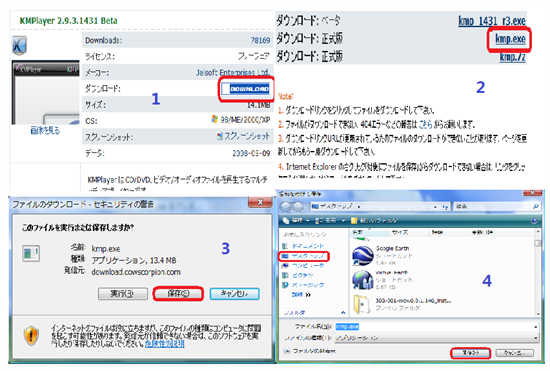The height and width of the screenshot is (371, 550).
Task: Select ピクチャ in favorite links
Action: pyautogui.click(x=298, y=275)
